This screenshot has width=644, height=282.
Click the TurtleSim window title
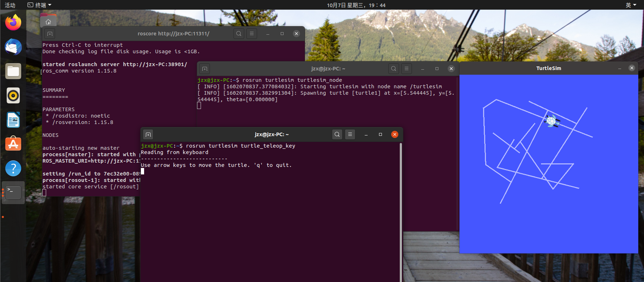coord(549,68)
